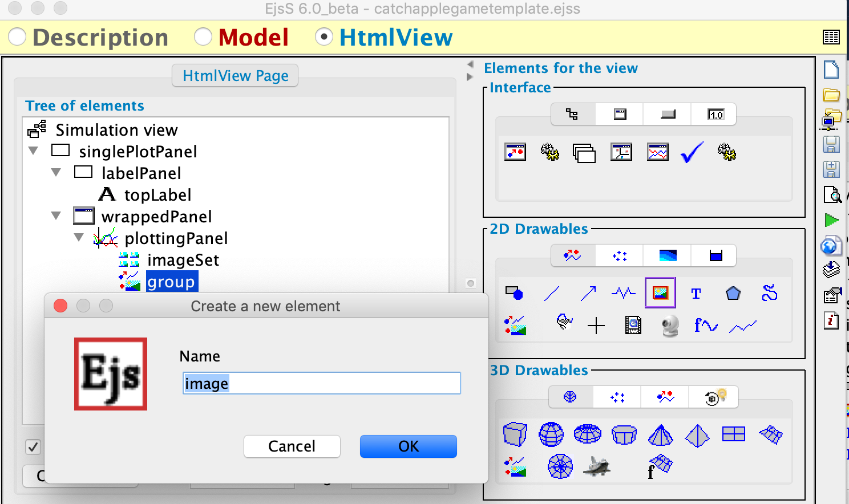This screenshot has height=504, width=849.
Task: Select the 2D webcam icon
Action: 670,326
